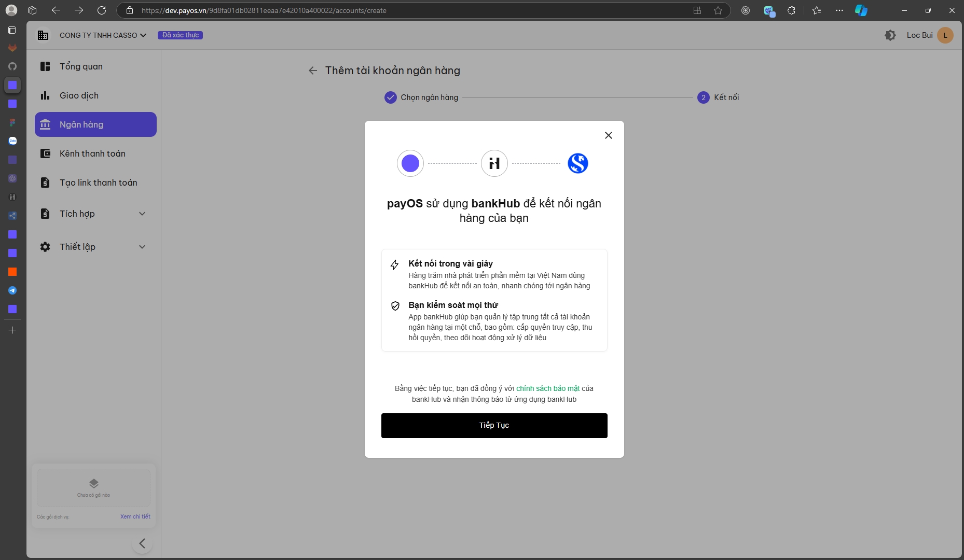Click the blue bank logo in dialog
Image resolution: width=964 pixels, height=560 pixels.
(x=577, y=163)
